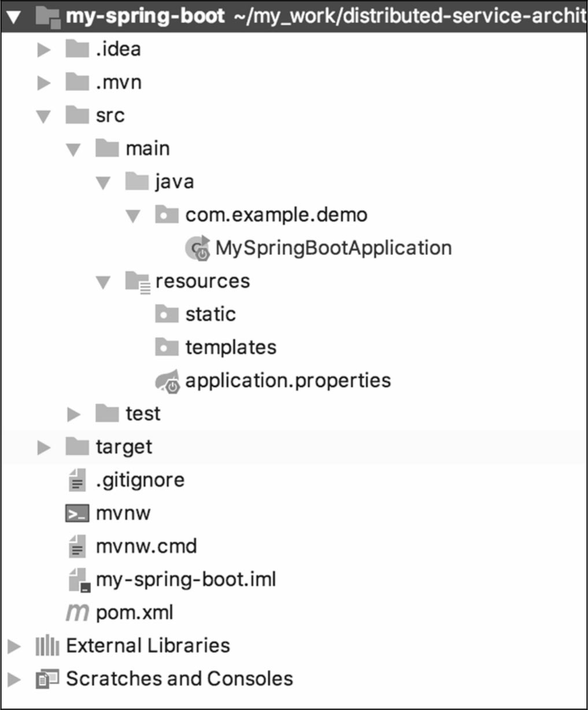Expand the .mvn folder arrow

(x=44, y=83)
